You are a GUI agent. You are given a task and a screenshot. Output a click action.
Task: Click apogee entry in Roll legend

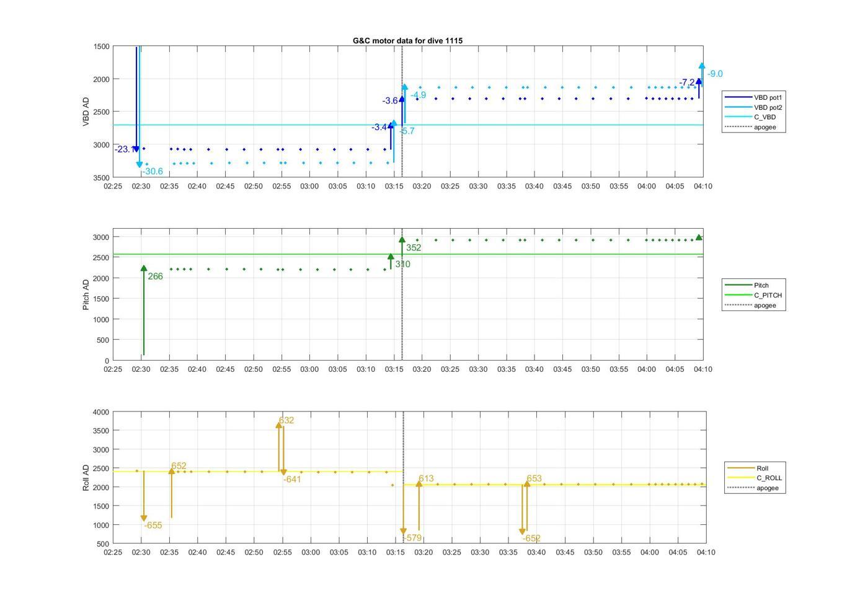point(753,488)
